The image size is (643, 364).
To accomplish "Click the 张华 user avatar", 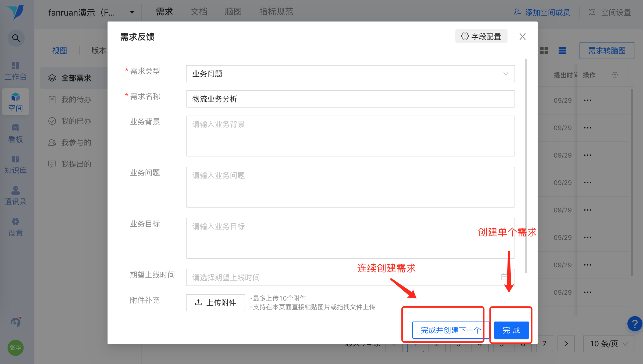I will pos(16,347).
